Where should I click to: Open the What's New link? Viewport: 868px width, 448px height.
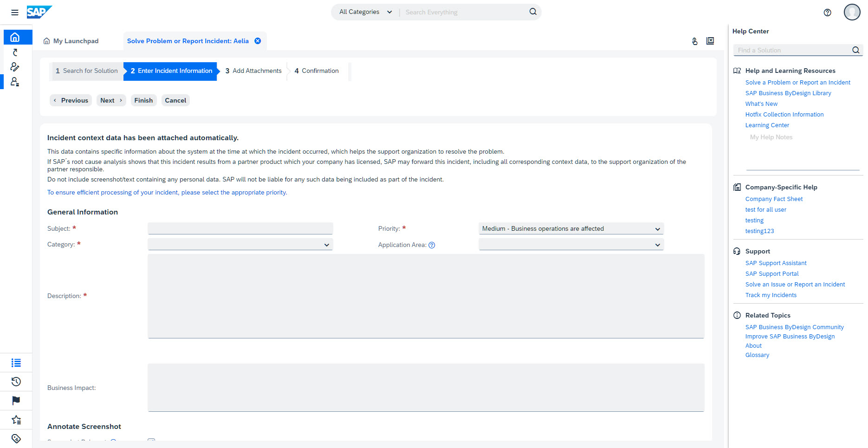761,104
